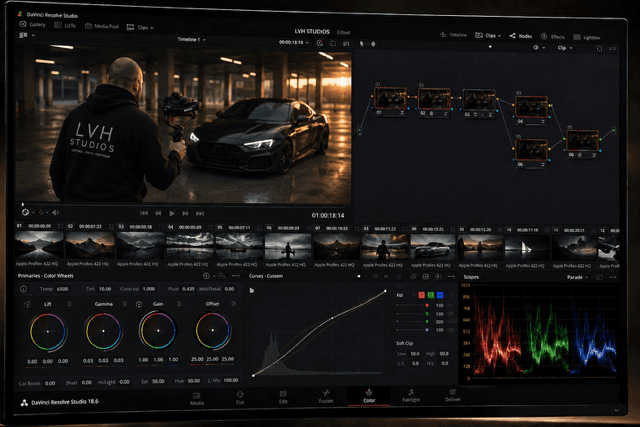This screenshot has width=640, height=427.
Task: Reset the Gamma wheel
Action: point(124,304)
